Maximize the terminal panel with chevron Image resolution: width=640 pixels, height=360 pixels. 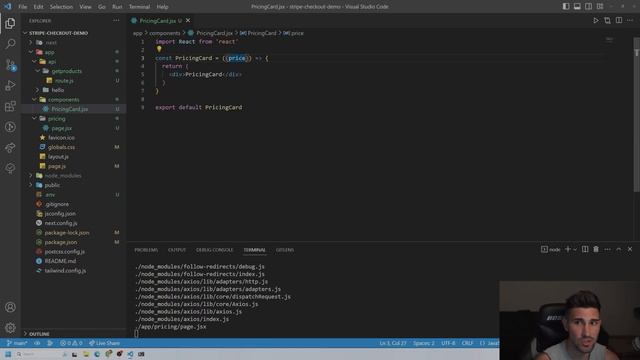[619, 249]
